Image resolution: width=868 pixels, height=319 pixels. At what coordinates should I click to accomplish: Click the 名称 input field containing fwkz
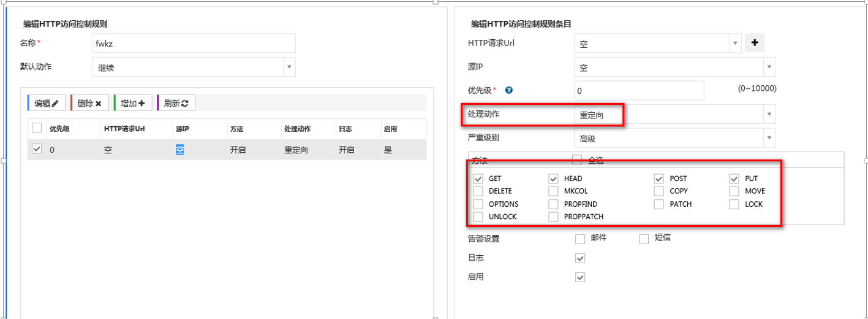(194, 44)
